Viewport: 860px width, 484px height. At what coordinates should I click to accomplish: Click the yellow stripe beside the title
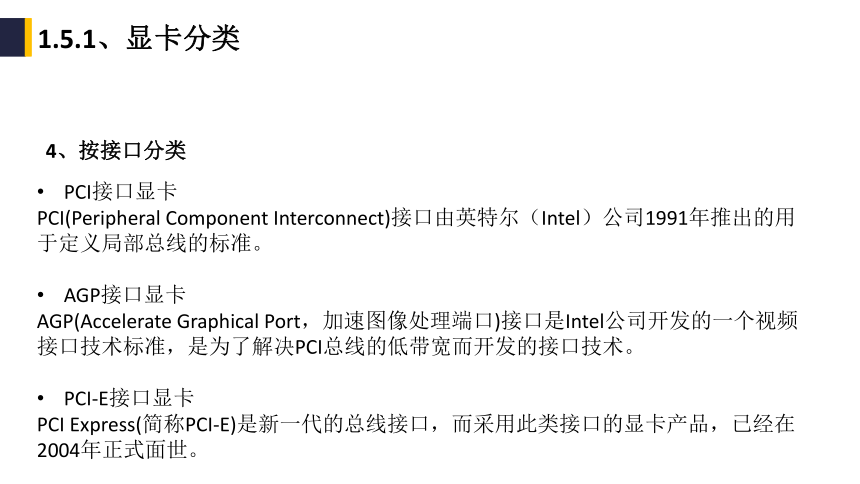point(29,37)
